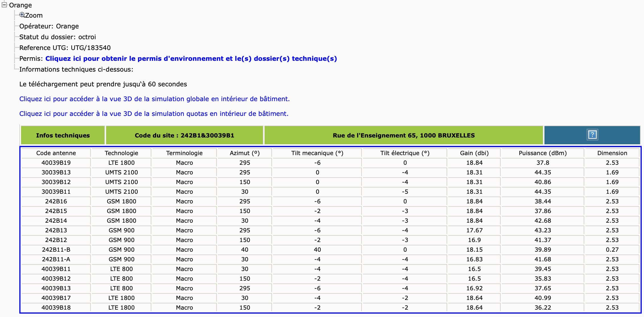Select antenna code 40039B12 cell

(56, 279)
